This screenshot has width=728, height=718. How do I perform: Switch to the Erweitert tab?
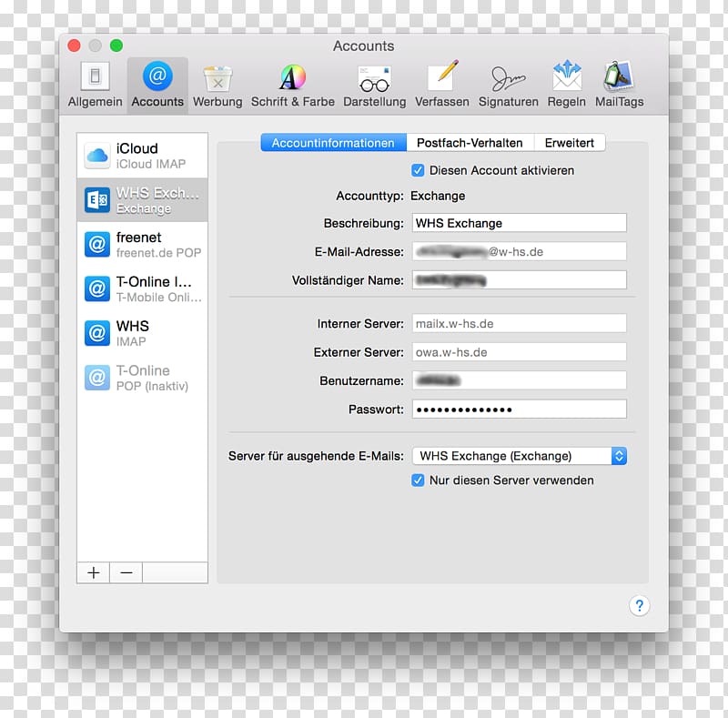(570, 143)
